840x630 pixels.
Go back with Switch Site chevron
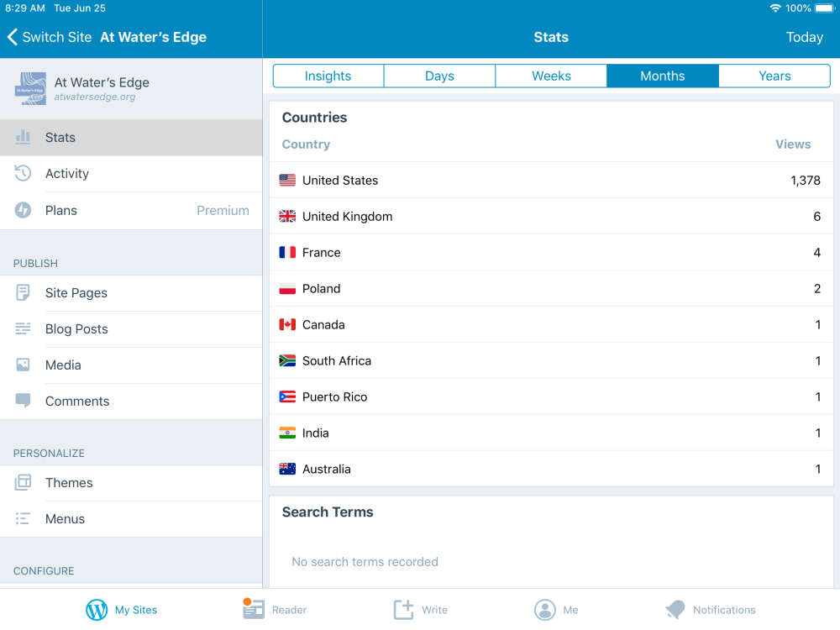click(x=13, y=37)
